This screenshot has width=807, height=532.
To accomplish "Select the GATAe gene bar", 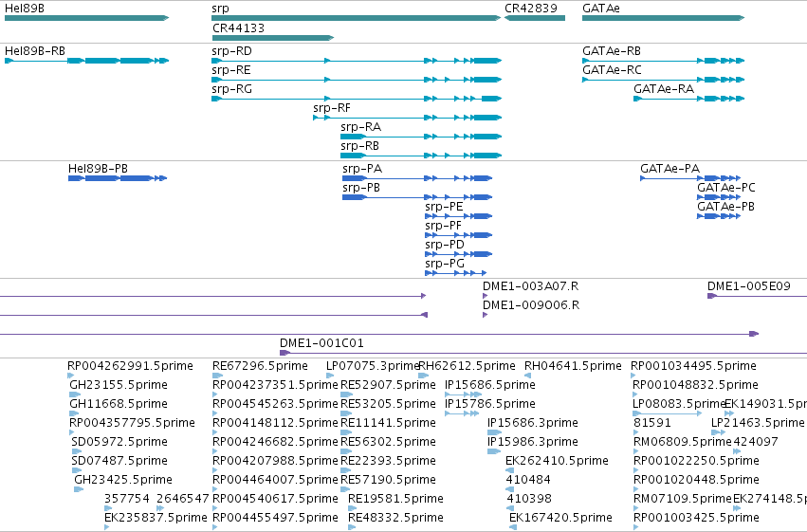I will [x=664, y=18].
